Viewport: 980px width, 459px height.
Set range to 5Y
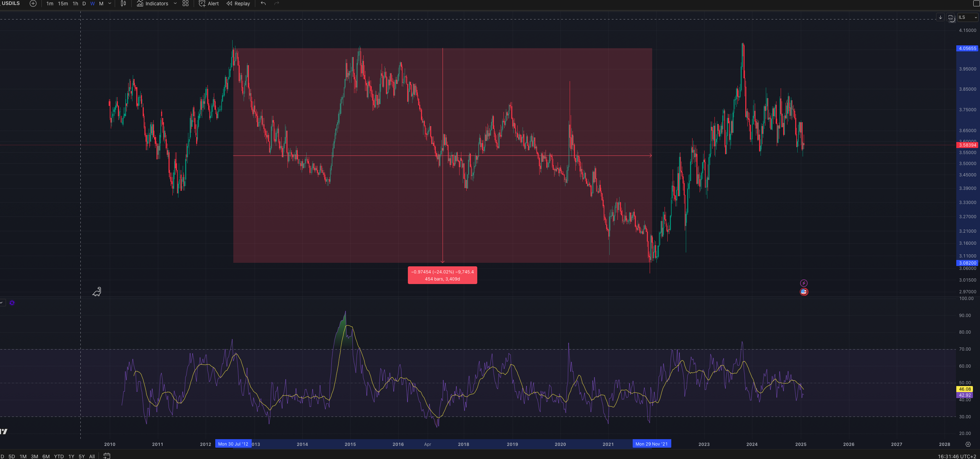coord(81,456)
